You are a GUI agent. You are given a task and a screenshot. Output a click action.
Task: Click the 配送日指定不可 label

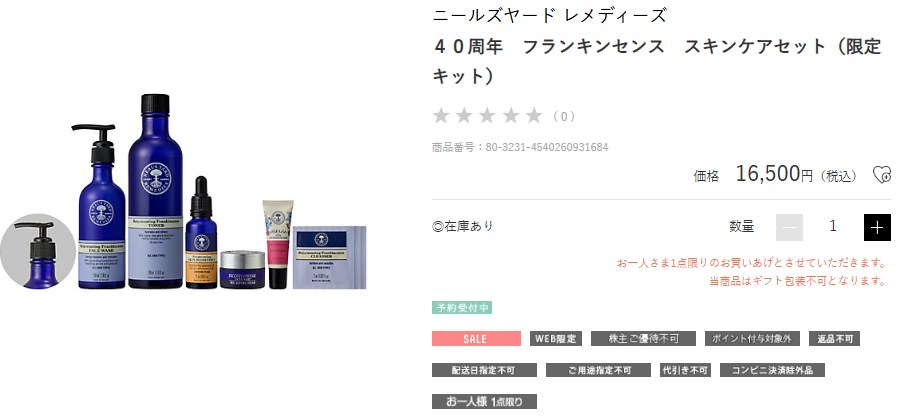pyautogui.click(x=484, y=370)
